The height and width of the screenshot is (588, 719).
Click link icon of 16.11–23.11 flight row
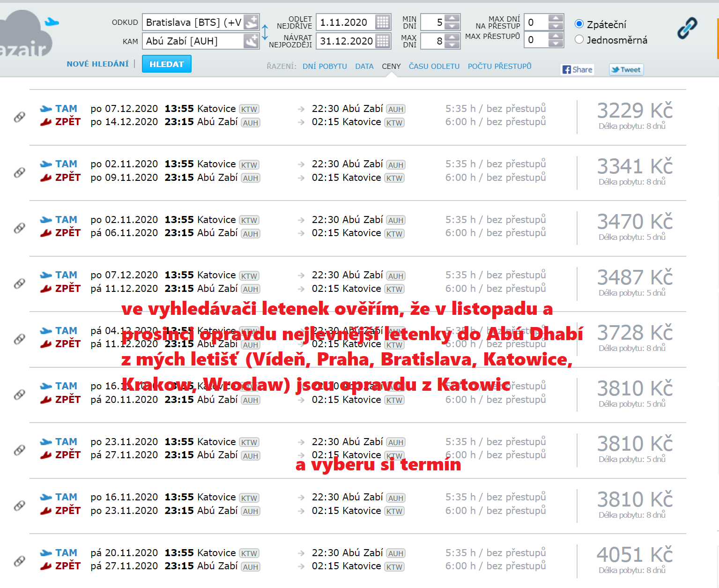(x=19, y=506)
